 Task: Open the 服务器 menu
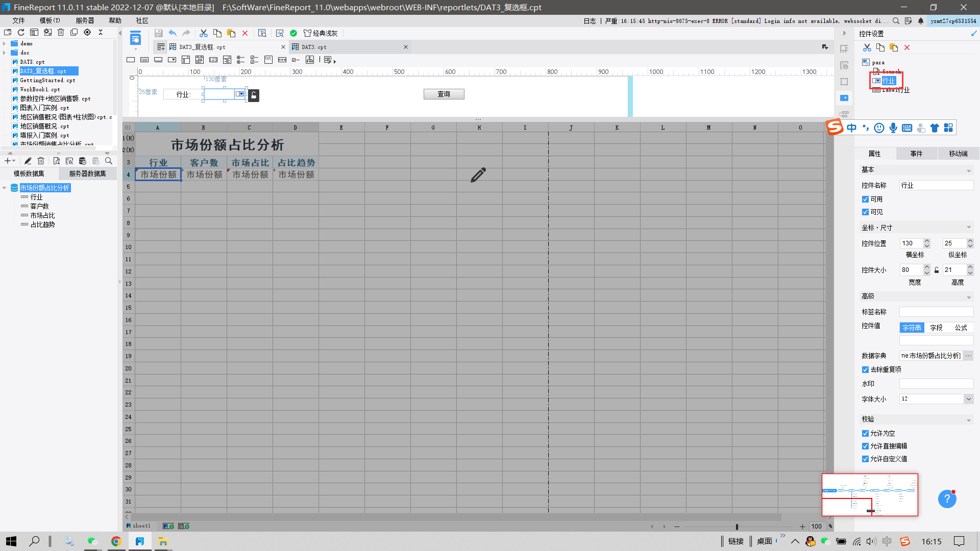[x=85, y=20]
